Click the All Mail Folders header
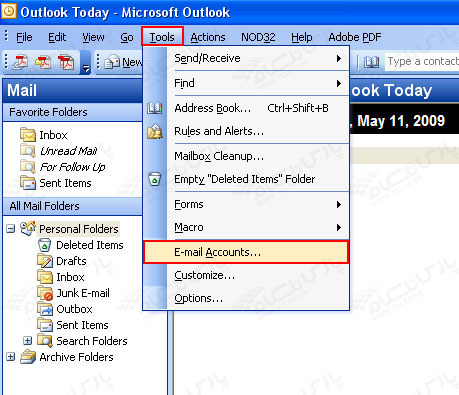 click(72, 206)
